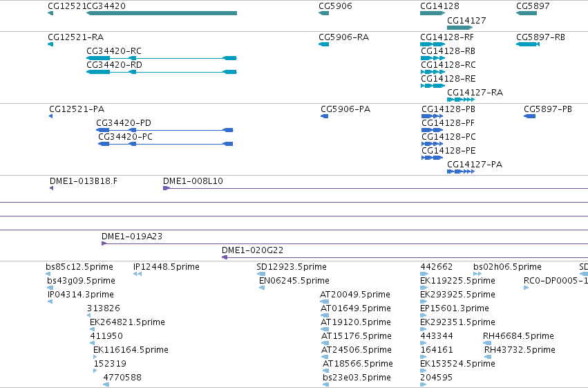Viewport: 588px width, 388px height.
Task: Select EST bs85c12.5prime
Action: pyautogui.click(x=79, y=267)
